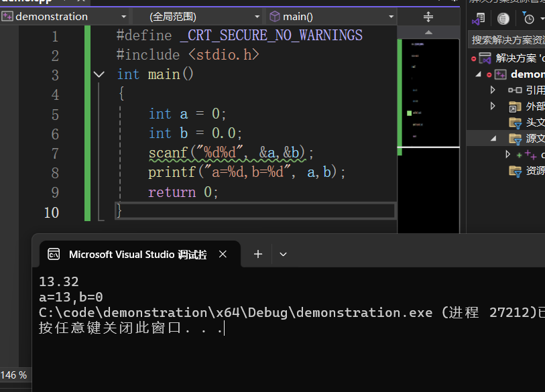Screen dimensions: 545x392
Task: Click the project icon beside demonstration in tree
Action: (501, 74)
